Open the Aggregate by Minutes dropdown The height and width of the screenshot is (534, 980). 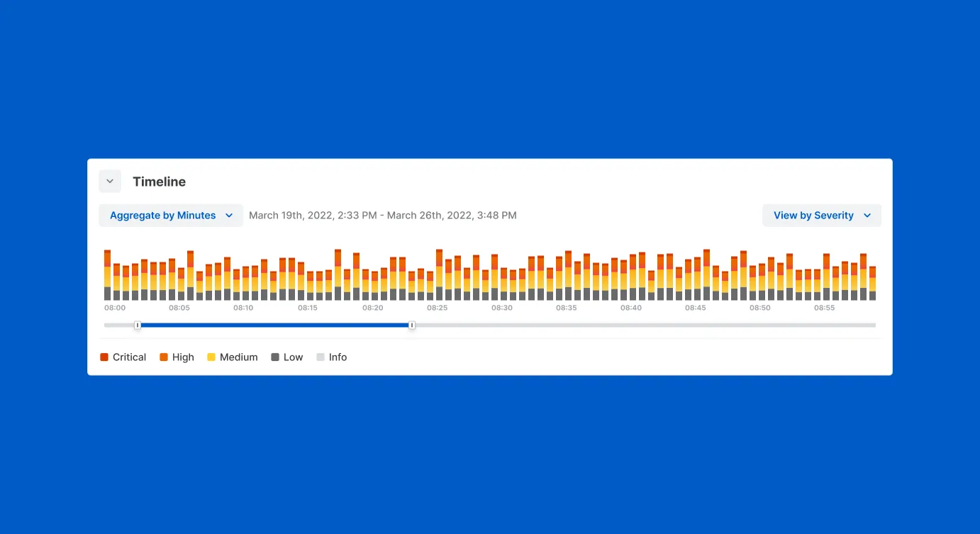[x=171, y=216]
